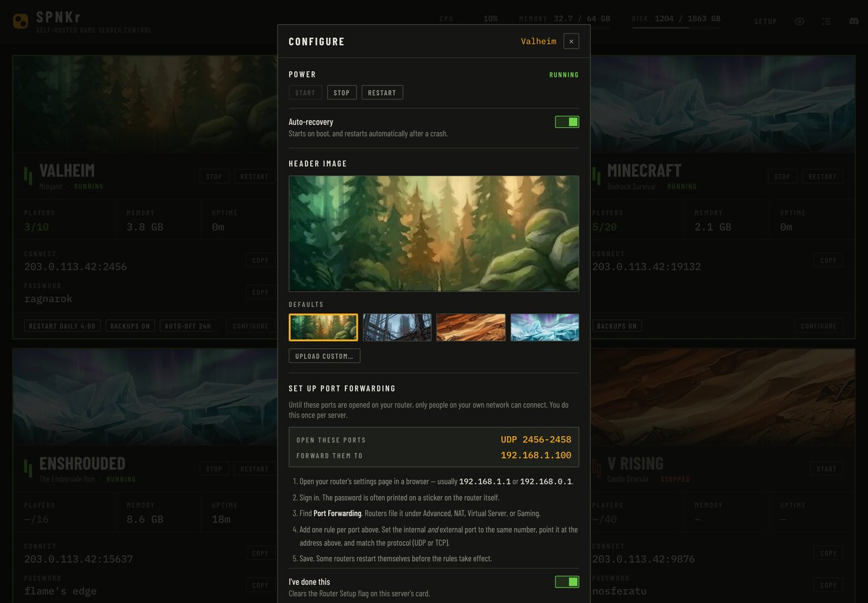Open the list view icon in the header
This screenshot has width=868, height=603.
click(x=826, y=22)
